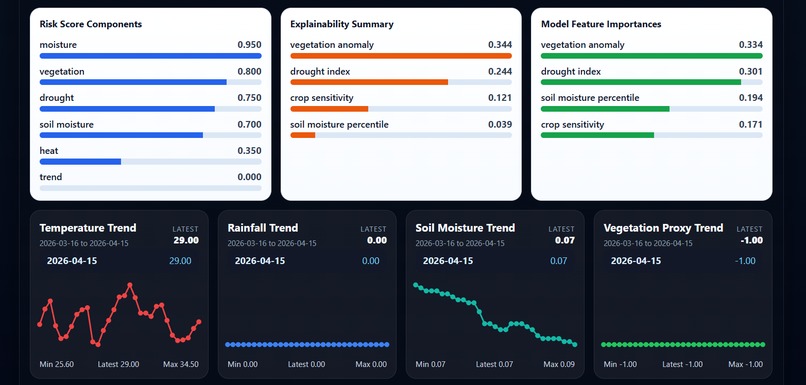806x385 pixels.
Task: Click Rainfall tooltip value 0.00 in blue
Action: pyautogui.click(x=371, y=261)
